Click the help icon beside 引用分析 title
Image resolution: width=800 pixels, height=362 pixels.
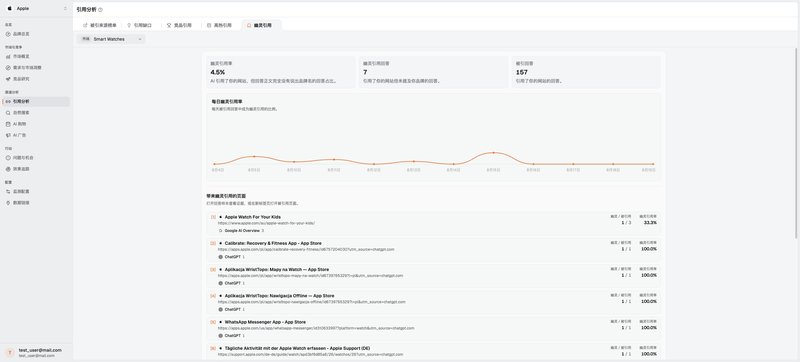pyautogui.click(x=101, y=10)
